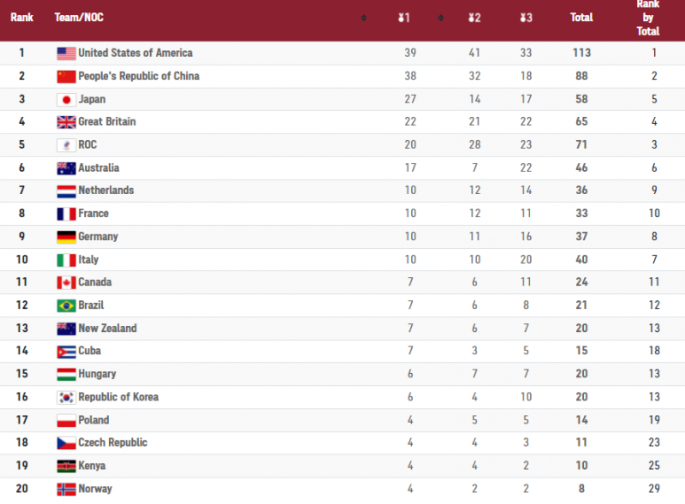Click the Republic of Korea flag
The image size is (685, 504).
66,397
